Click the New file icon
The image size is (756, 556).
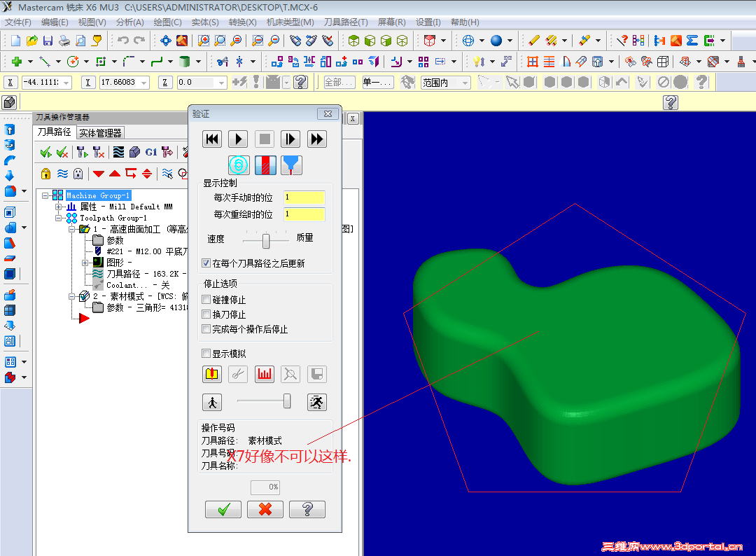coord(15,41)
